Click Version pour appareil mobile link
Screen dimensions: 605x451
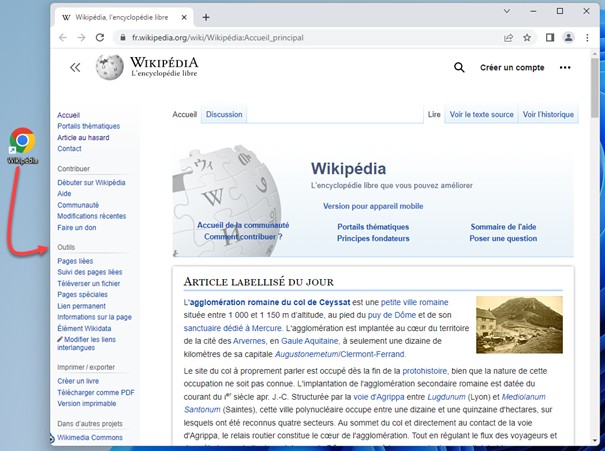pos(373,206)
